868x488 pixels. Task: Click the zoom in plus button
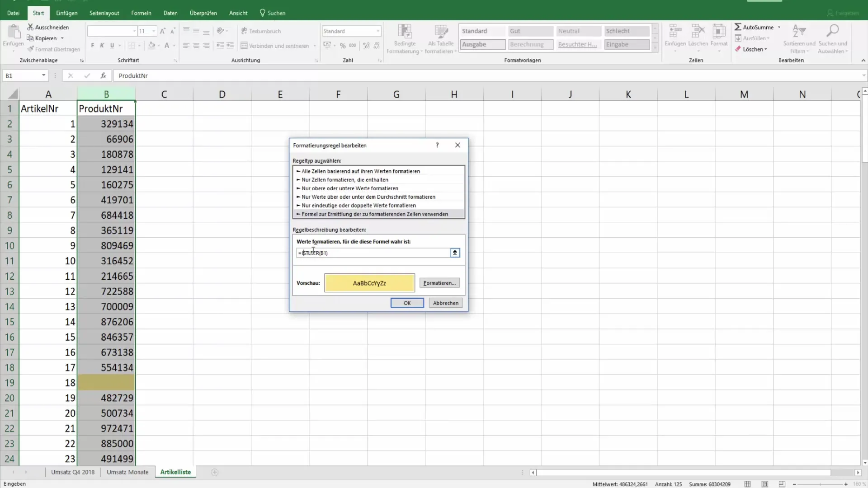[x=846, y=484]
